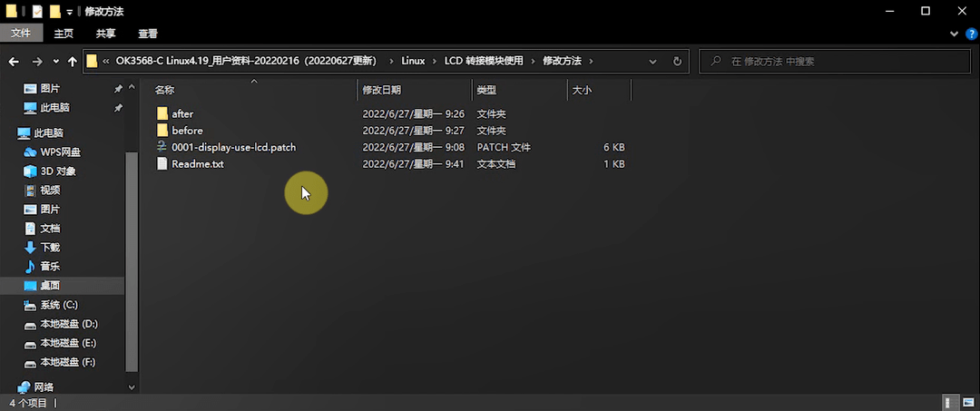This screenshot has height=411, width=980.
Task: Click the new folder quick access icon
Action: [55, 11]
